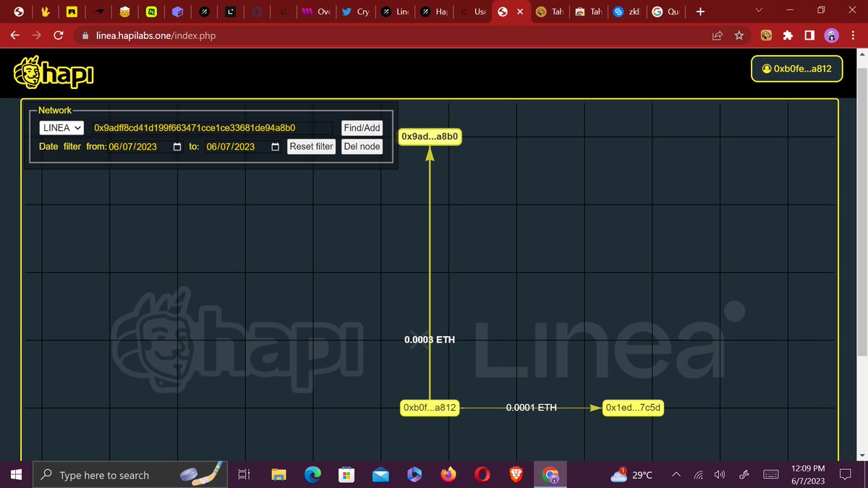
Task: Click the Chrome taskbar icon
Action: point(550,475)
